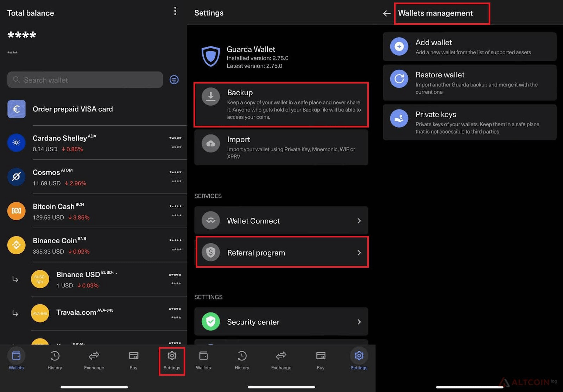This screenshot has width=563, height=392.
Task: Select the Travala.com AVA token icon
Action: click(40, 313)
